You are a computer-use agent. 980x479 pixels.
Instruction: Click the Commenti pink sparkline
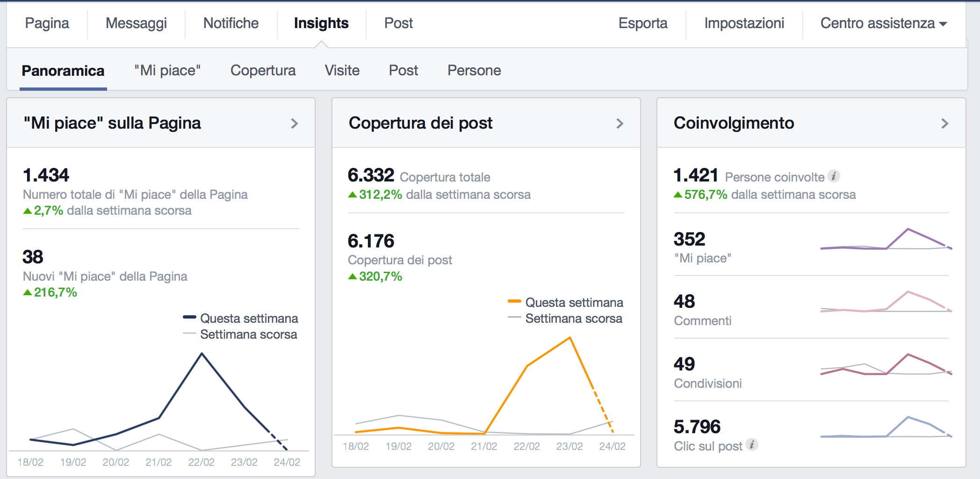point(886,302)
